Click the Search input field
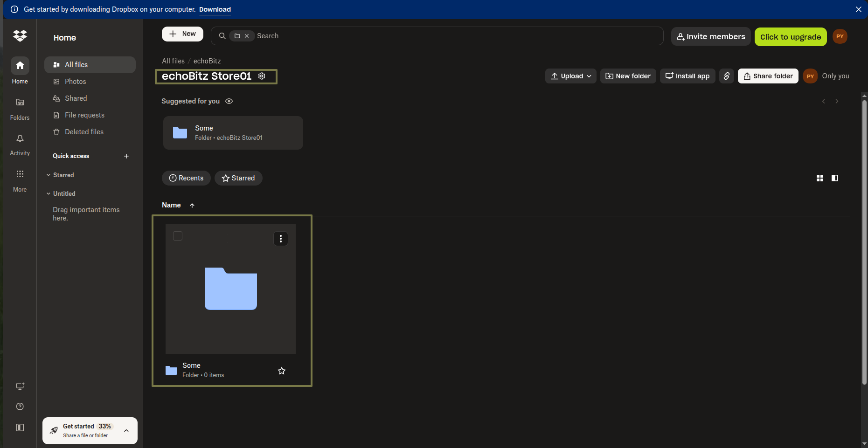 point(437,36)
